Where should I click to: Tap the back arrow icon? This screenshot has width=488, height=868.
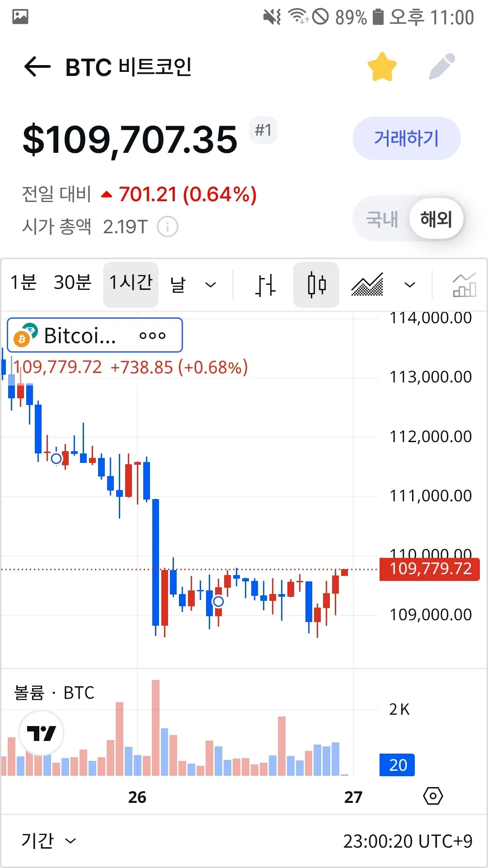(x=37, y=67)
